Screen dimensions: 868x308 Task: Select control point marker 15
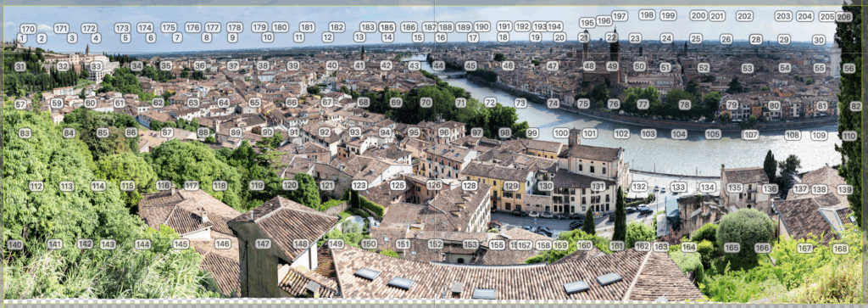pos(418,37)
